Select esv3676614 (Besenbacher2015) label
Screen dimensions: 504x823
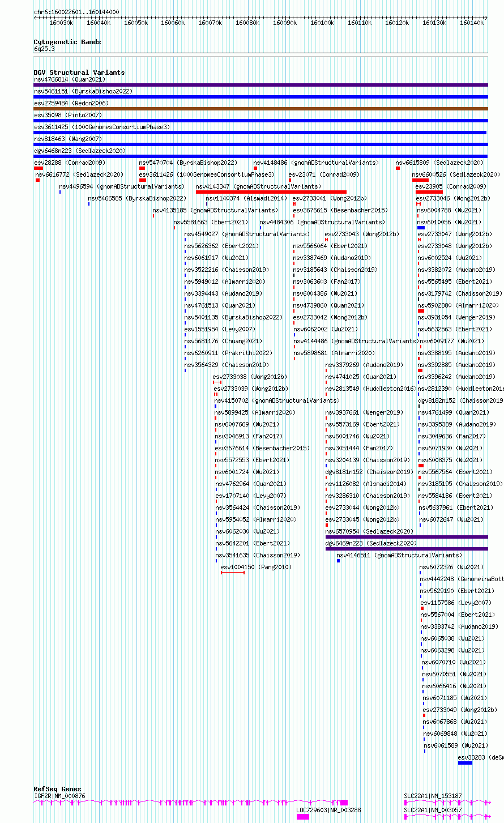262,448
